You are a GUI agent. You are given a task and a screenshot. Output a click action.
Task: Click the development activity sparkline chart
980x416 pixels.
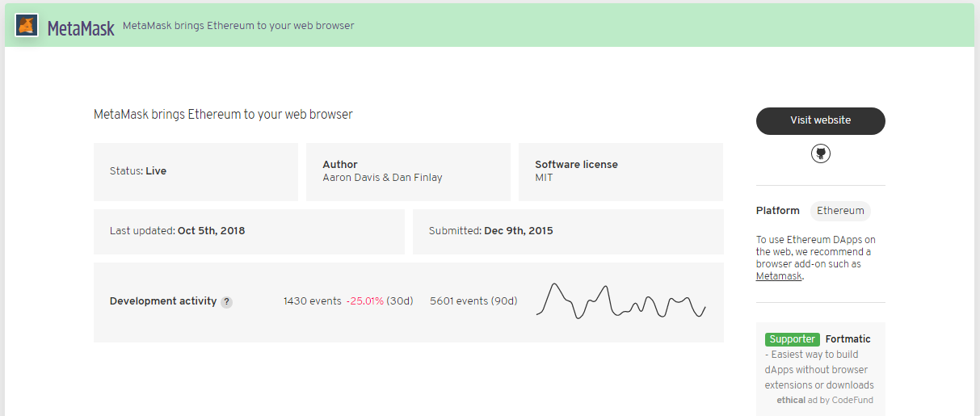620,300
